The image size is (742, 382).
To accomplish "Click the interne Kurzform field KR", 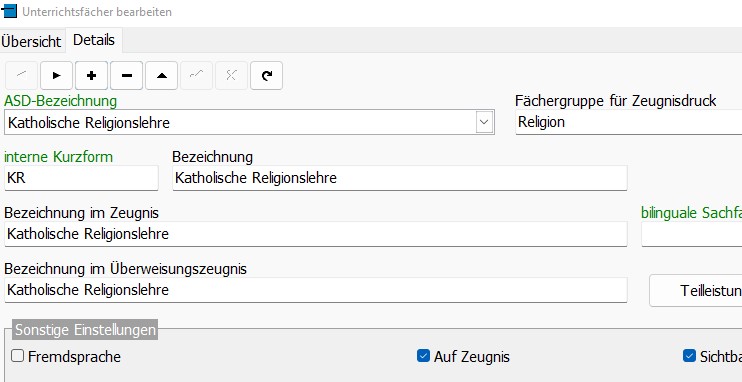I will [x=81, y=178].
